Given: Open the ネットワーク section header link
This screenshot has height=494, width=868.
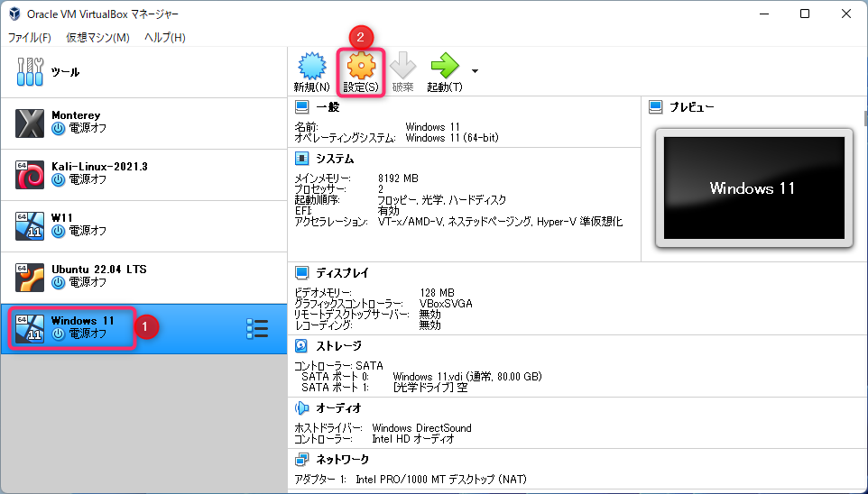Looking at the screenshot, I should coord(342,460).
